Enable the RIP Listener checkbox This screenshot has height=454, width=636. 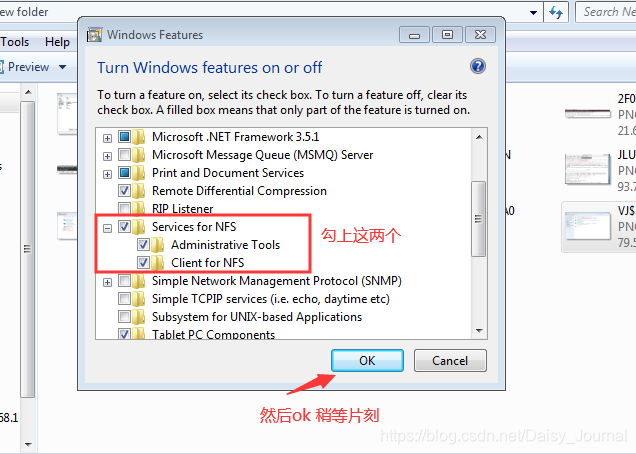(x=125, y=208)
